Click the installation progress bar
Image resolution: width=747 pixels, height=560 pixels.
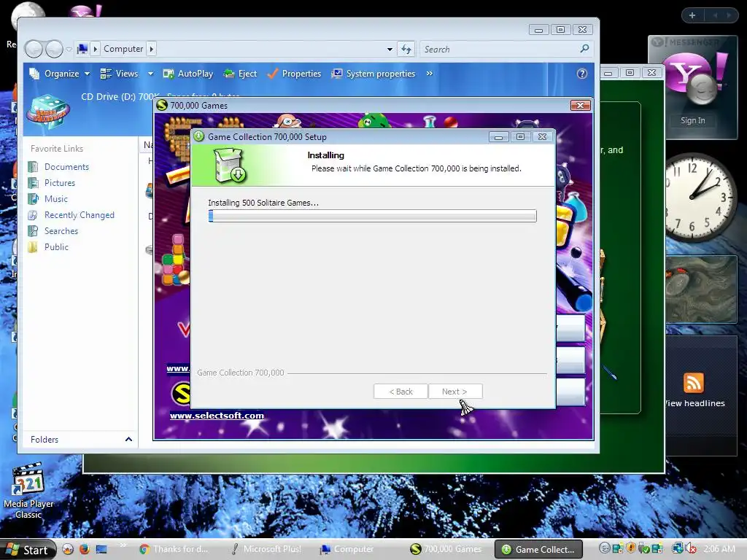pyautogui.click(x=373, y=216)
